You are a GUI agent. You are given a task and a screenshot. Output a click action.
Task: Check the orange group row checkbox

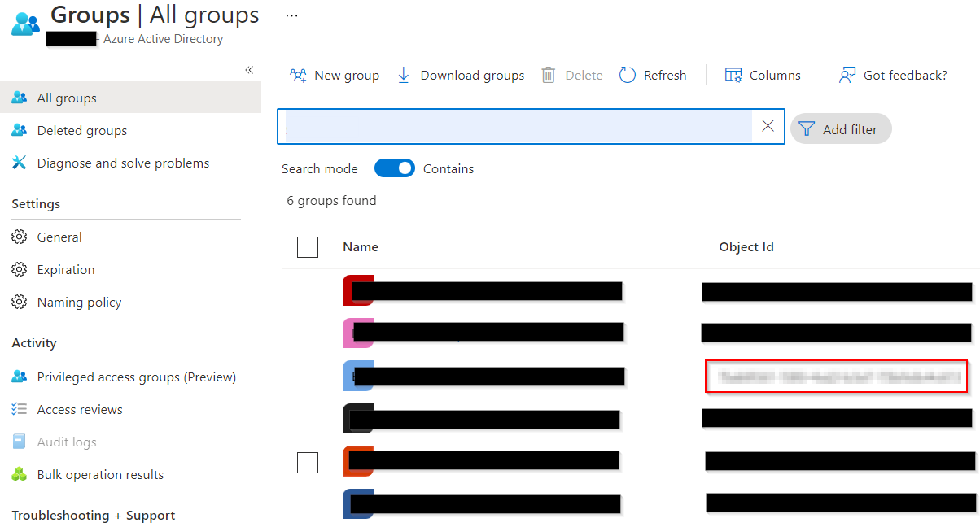tap(308, 463)
